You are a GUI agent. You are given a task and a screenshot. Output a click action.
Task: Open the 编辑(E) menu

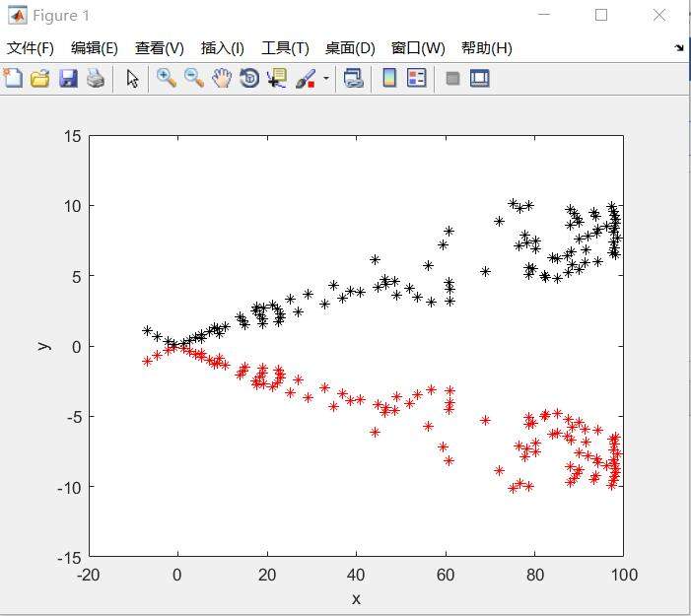click(95, 48)
